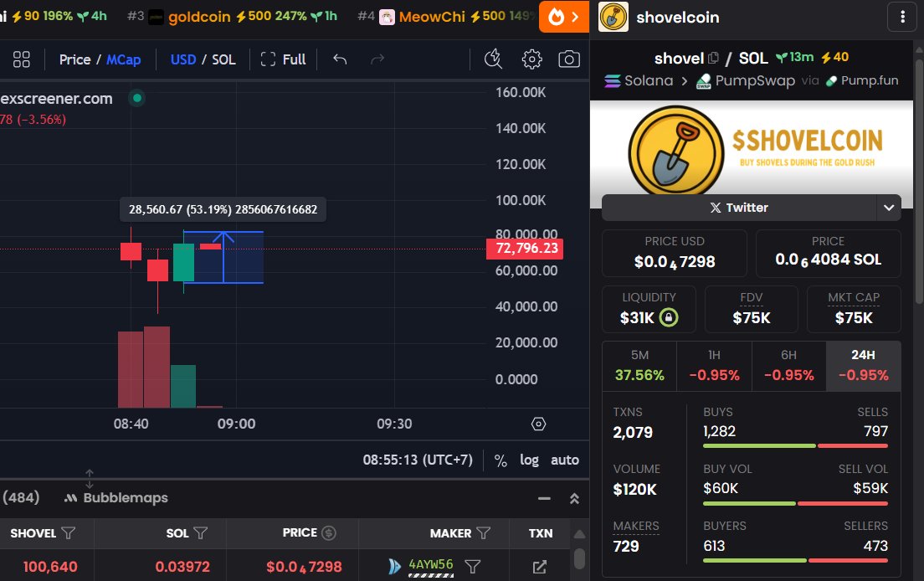Select the 6H timeframe tab
This screenshot has width=924, height=581.
[x=789, y=365]
